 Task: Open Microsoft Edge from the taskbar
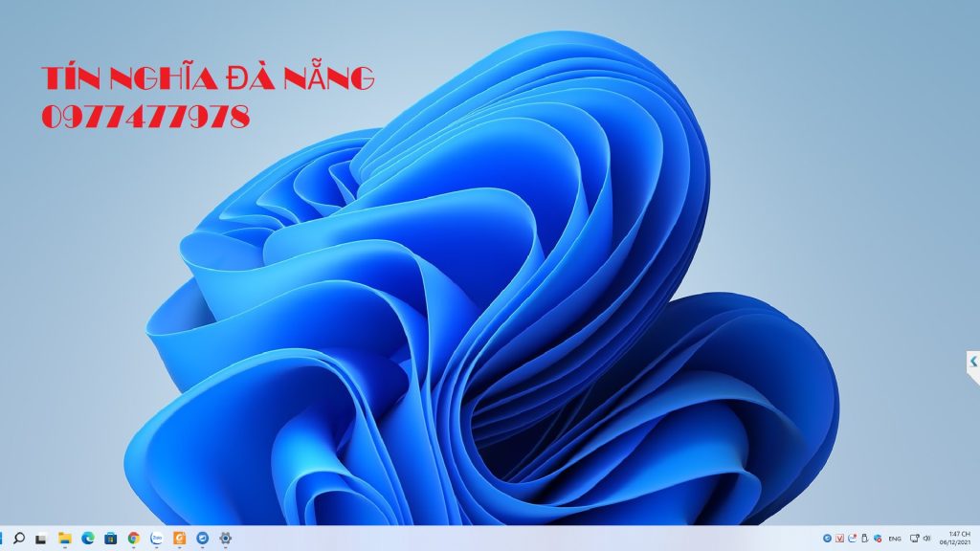pyautogui.click(x=87, y=538)
